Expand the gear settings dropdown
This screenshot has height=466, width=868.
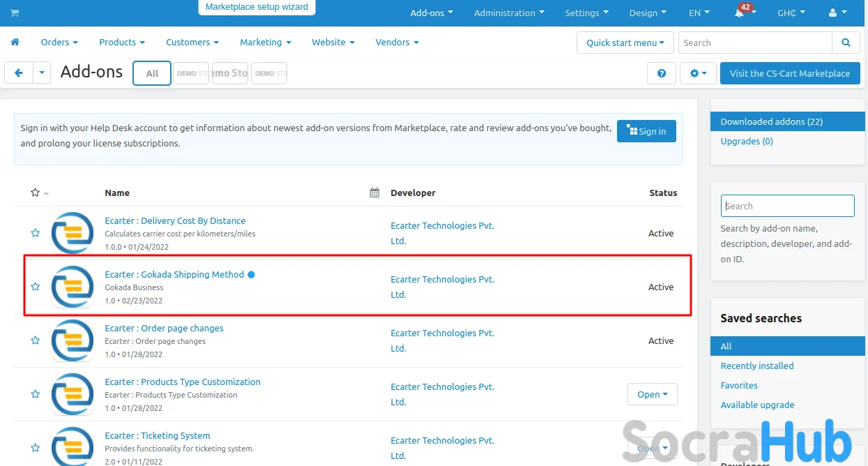click(x=697, y=73)
